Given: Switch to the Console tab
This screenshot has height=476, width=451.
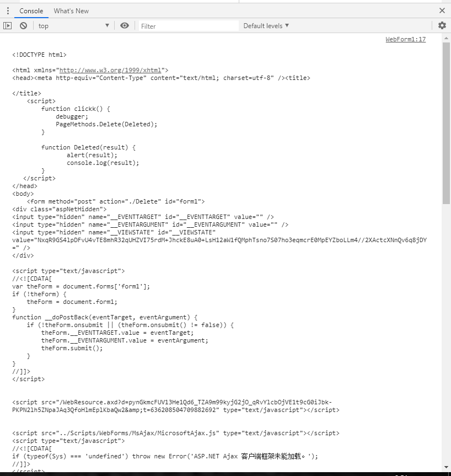Looking at the screenshot, I should [31, 11].
